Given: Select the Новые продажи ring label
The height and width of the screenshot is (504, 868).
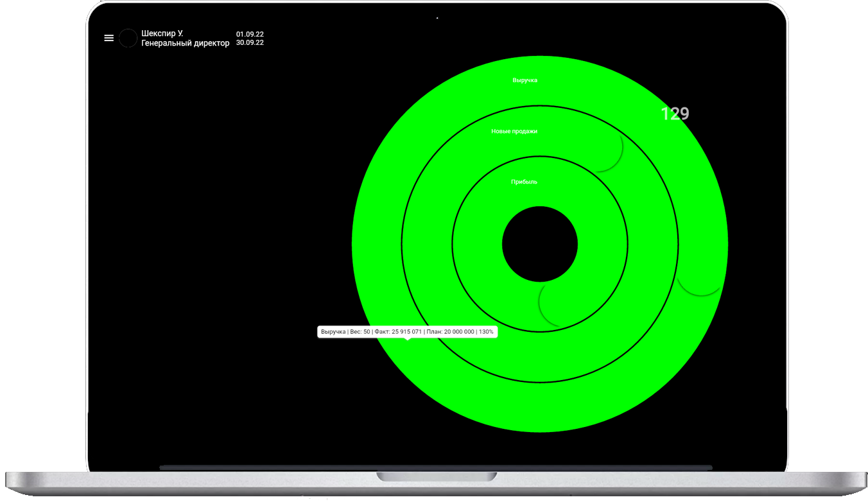Looking at the screenshot, I should coord(514,131).
